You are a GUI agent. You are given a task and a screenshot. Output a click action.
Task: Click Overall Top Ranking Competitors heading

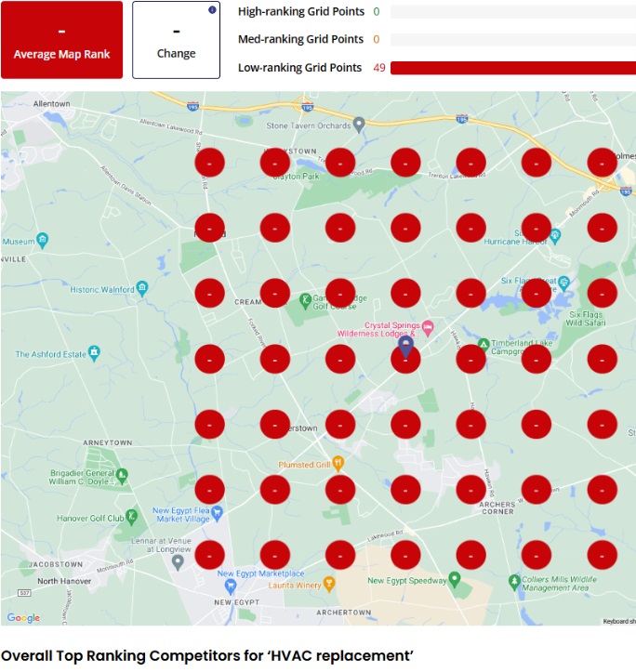[x=207, y=655]
